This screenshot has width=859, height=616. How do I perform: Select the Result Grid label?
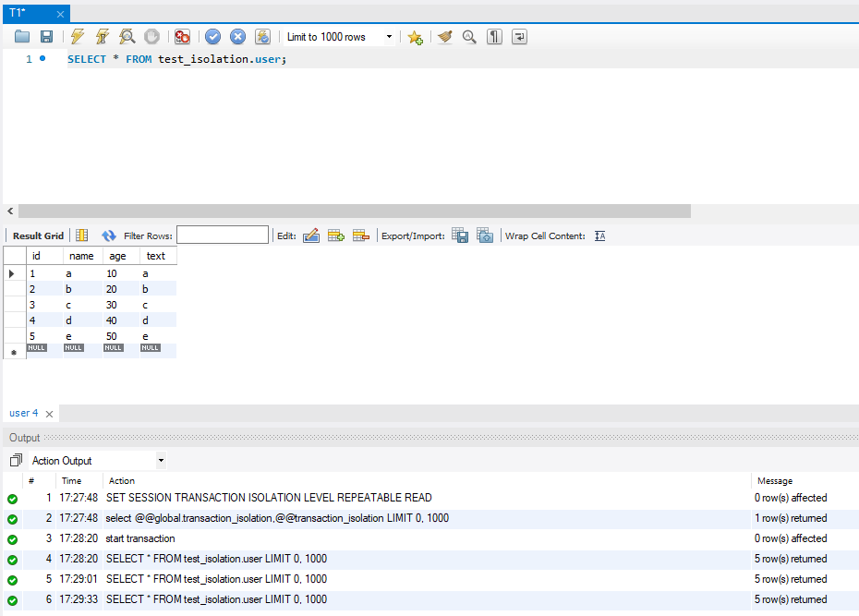[x=39, y=236]
